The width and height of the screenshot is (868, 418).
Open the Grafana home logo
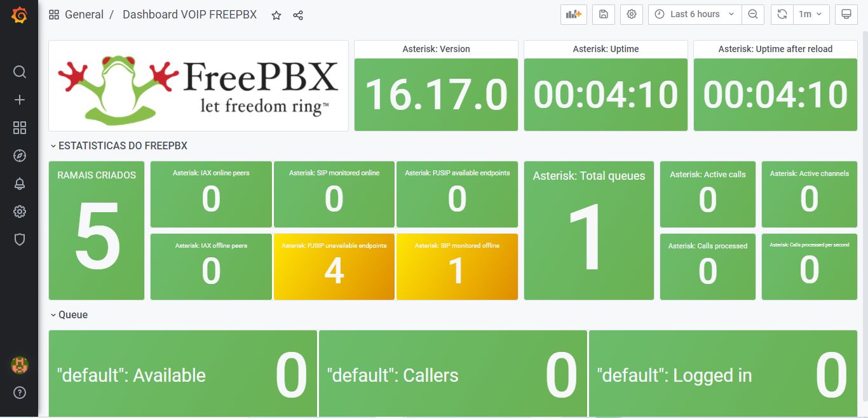point(19,15)
